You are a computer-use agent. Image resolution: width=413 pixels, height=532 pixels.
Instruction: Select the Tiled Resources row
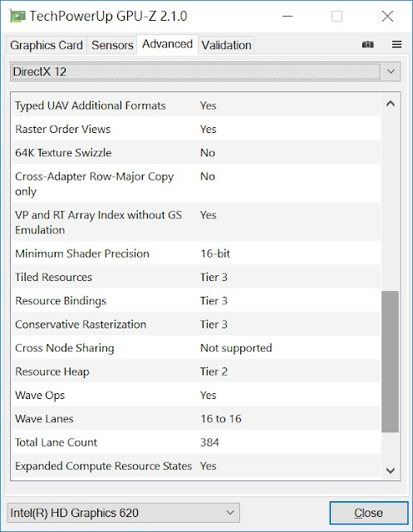(196, 277)
